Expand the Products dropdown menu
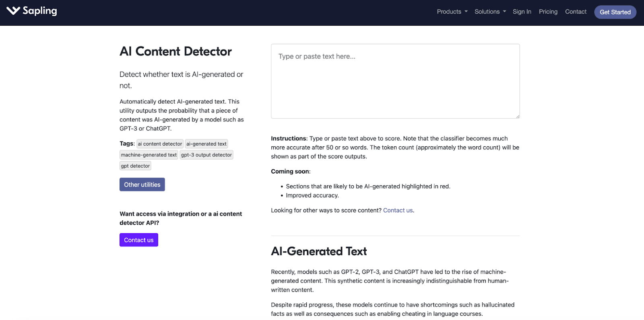Screen dimensions: 644x320 click(x=449, y=12)
